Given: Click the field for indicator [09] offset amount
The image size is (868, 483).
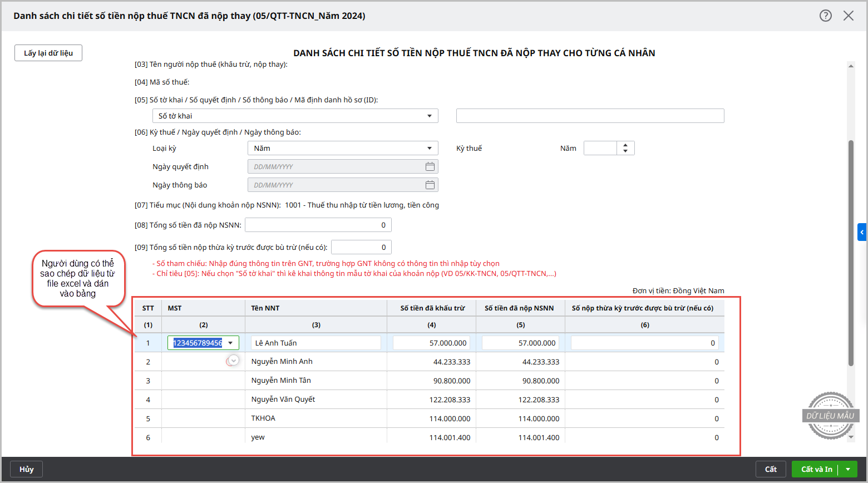Looking at the screenshot, I should 361,247.
